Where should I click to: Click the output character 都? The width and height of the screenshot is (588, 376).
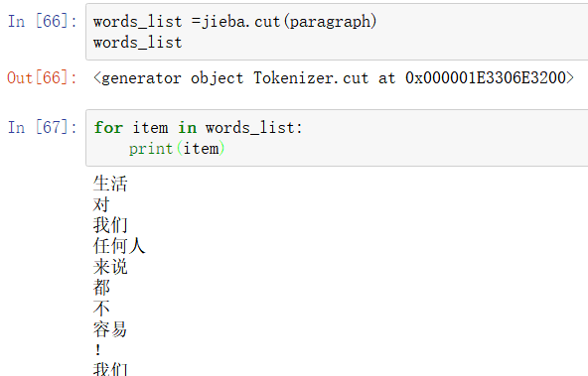[x=101, y=288]
